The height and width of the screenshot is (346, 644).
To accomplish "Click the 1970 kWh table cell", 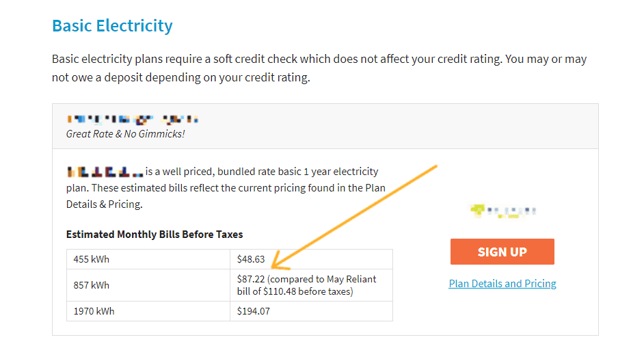I will (94, 311).
